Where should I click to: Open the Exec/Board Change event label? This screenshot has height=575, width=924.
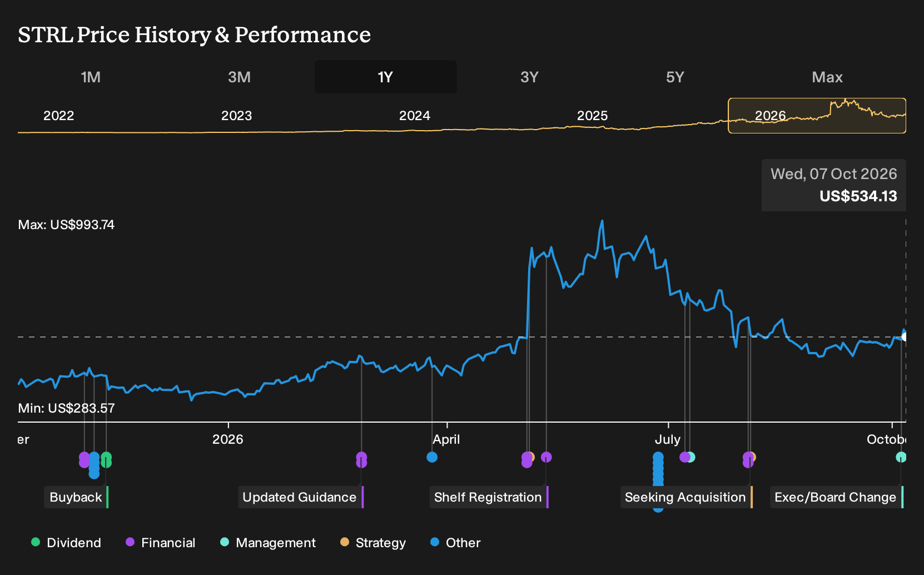(x=836, y=497)
